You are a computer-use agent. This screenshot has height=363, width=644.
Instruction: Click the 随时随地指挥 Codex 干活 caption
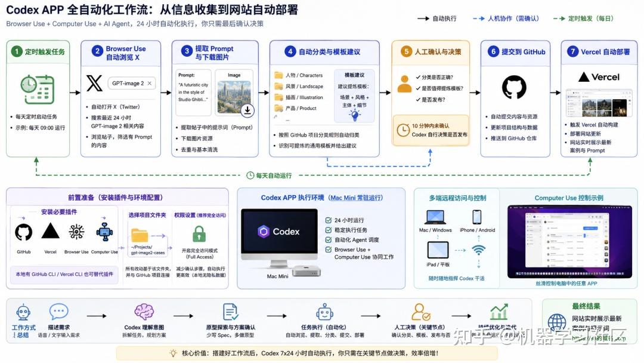point(456,278)
